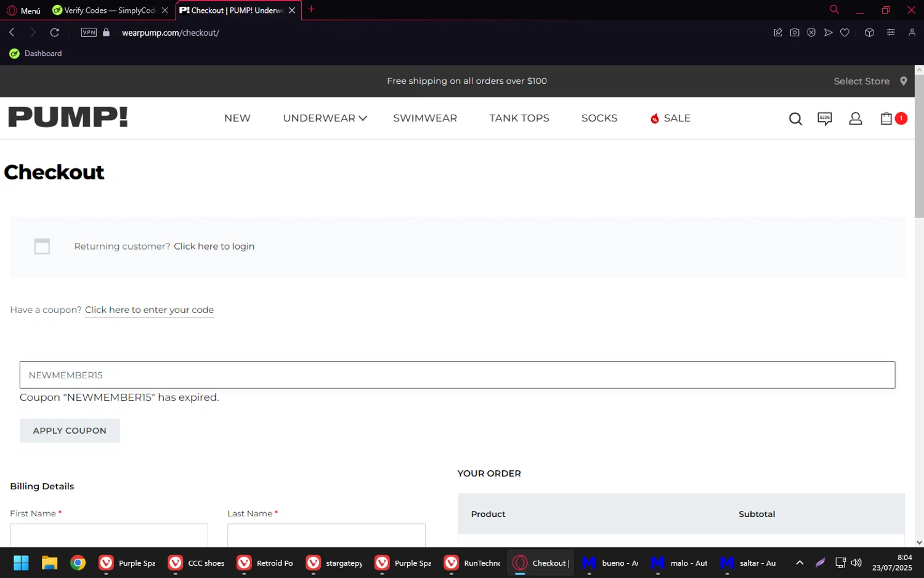This screenshot has width=924, height=578.
Task: Click the First Name input field
Action: (109, 535)
